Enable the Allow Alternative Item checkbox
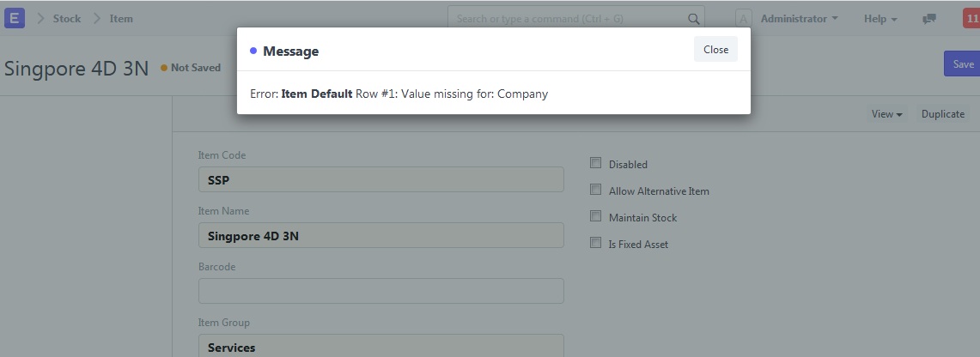This screenshot has width=980, height=357. point(595,190)
